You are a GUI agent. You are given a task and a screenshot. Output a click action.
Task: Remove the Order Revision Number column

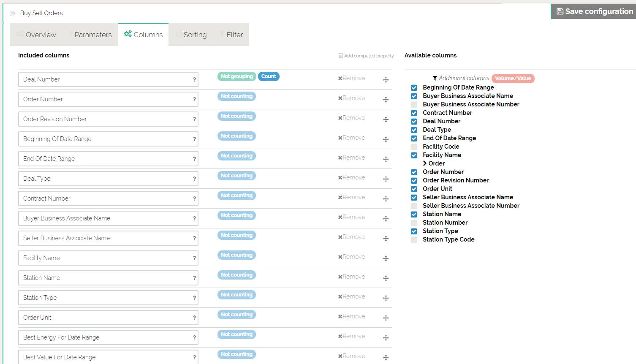(351, 118)
